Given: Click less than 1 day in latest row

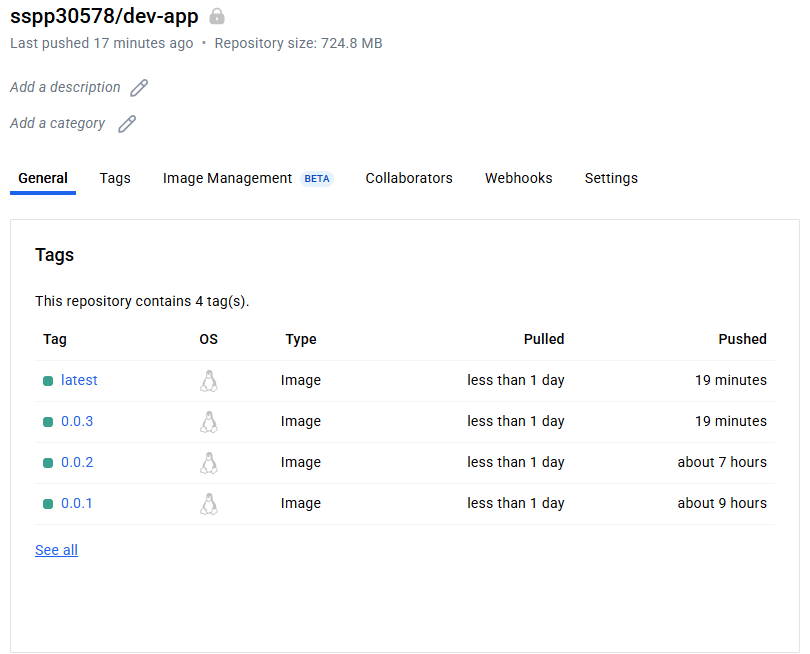Looking at the screenshot, I should pyautogui.click(x=516, y=380).
